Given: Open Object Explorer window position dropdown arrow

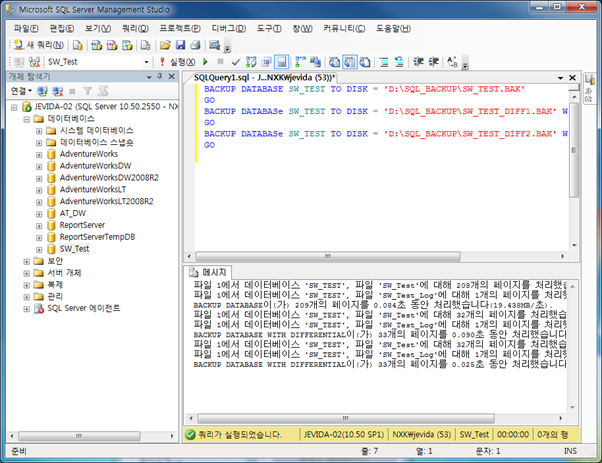Looking at the screenshot, I should pyautogui.click(x=149, y=77).
